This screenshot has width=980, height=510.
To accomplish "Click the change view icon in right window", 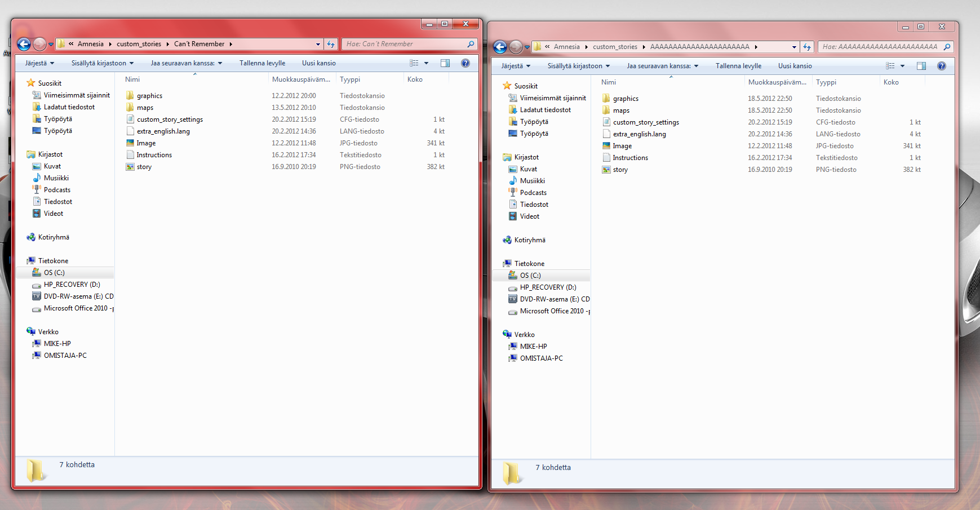I will (890, 66).
